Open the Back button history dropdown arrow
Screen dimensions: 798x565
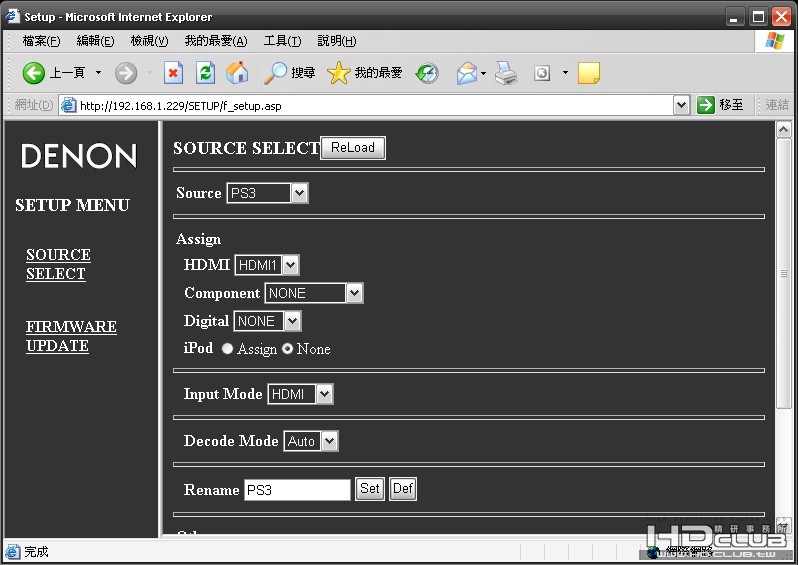click(x=98, y=73)
